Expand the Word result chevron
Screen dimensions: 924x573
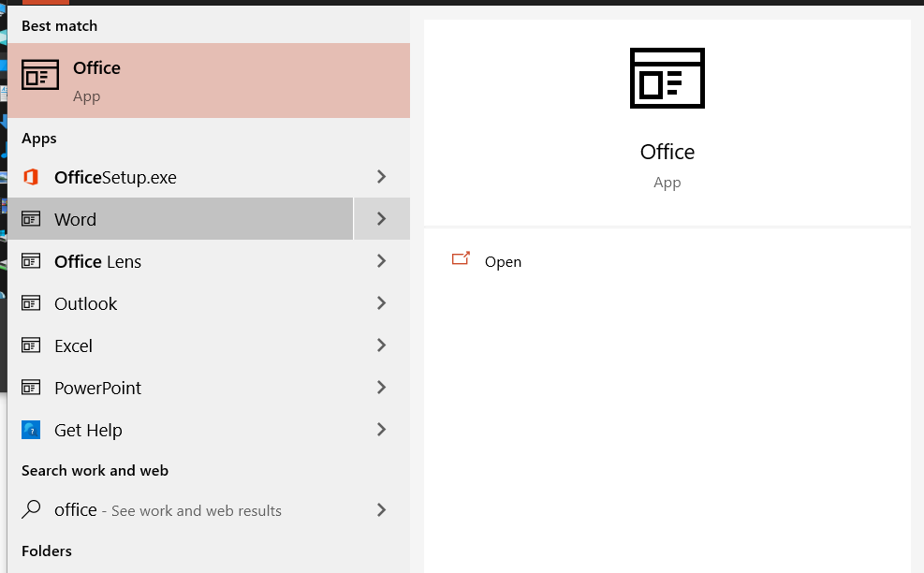[x=382, y=219]
